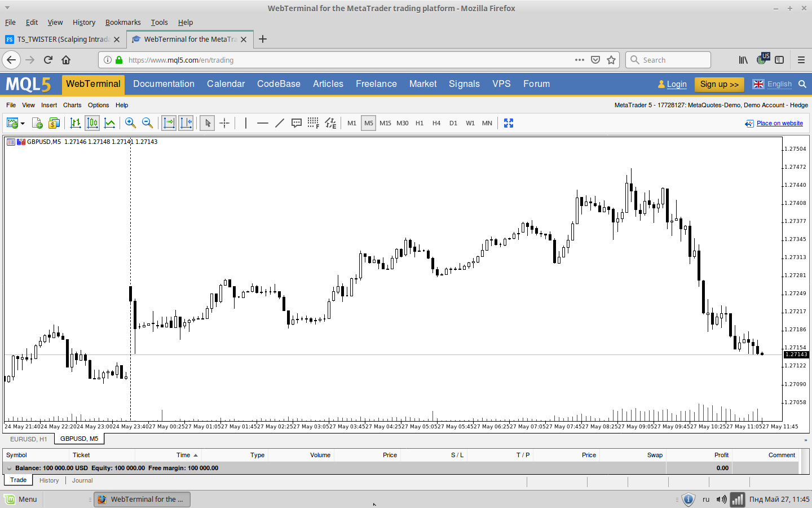Toggle chart auto scroll to end
812x508 pixels.
[x=169, y=123]
